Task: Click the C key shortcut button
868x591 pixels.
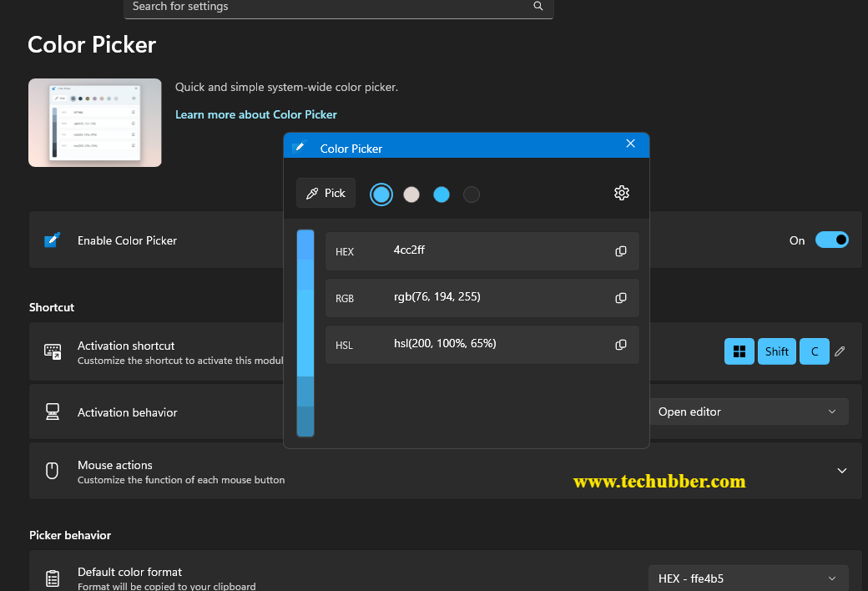Action: [815, 351]
